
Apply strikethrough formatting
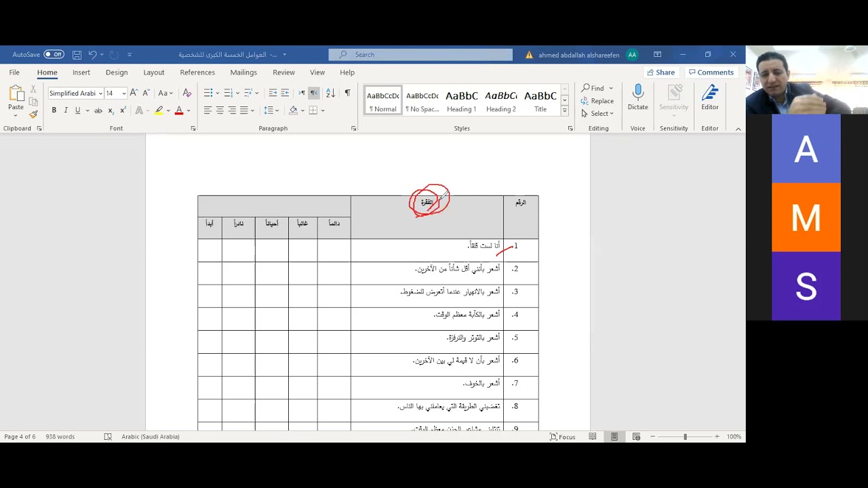(x=98, y=110)
